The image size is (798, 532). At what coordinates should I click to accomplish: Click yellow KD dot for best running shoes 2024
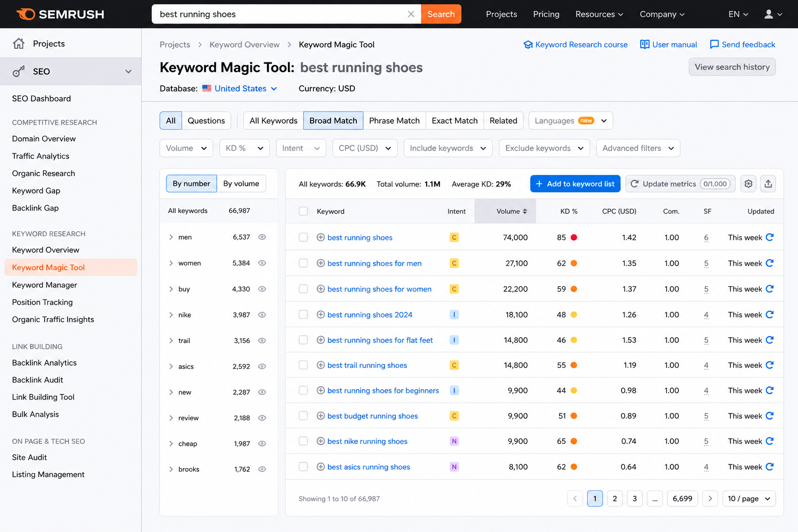coord(574,314)
